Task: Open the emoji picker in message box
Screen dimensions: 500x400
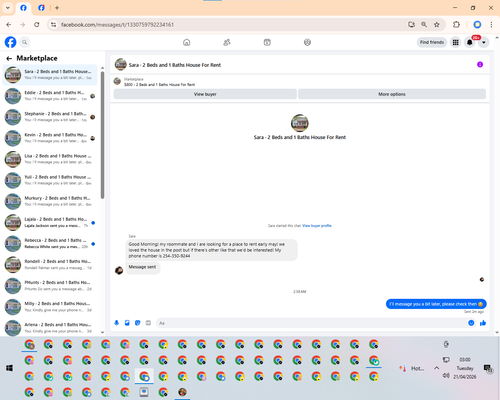Action: (471, 323)
